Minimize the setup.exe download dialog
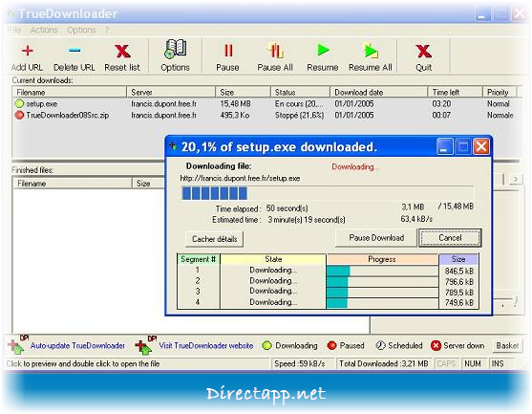The height and width of the screenshot is (414, 532). click(444, 146)
